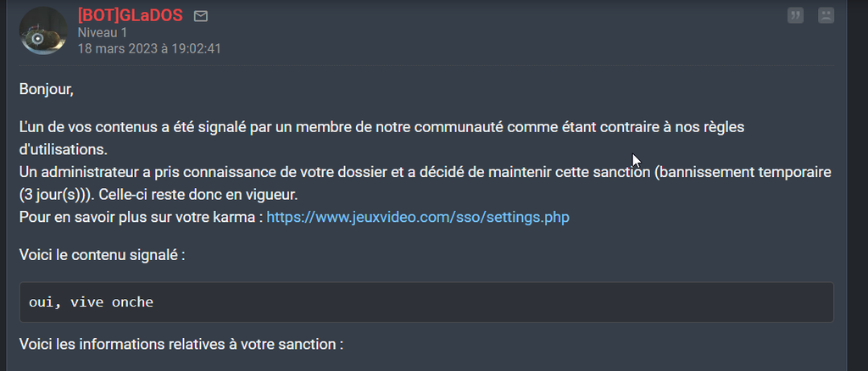This screenshot has width=868, height=371.
Task: Open the jeuxvideo.com settings.php link
Action: click(x=418, y=218)
